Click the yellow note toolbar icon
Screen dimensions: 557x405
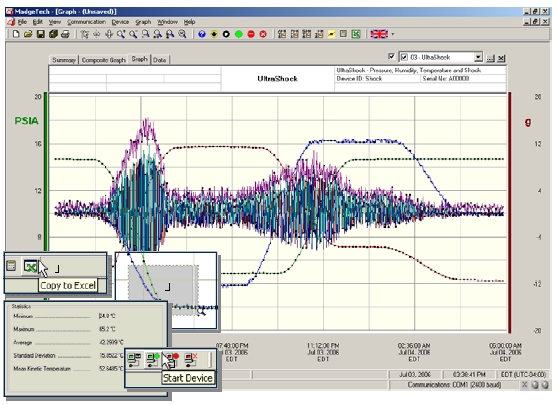pos(331,34)
